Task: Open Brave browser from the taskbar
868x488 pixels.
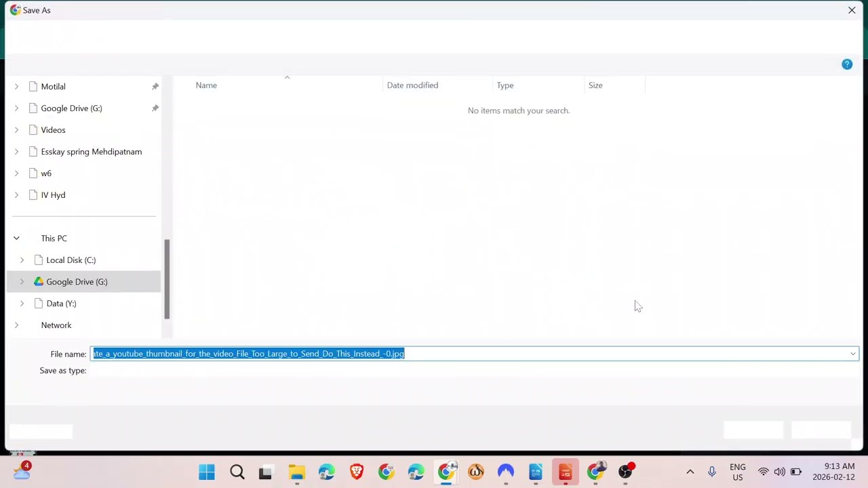Action: pyautogui.click(x=356, y=472)
